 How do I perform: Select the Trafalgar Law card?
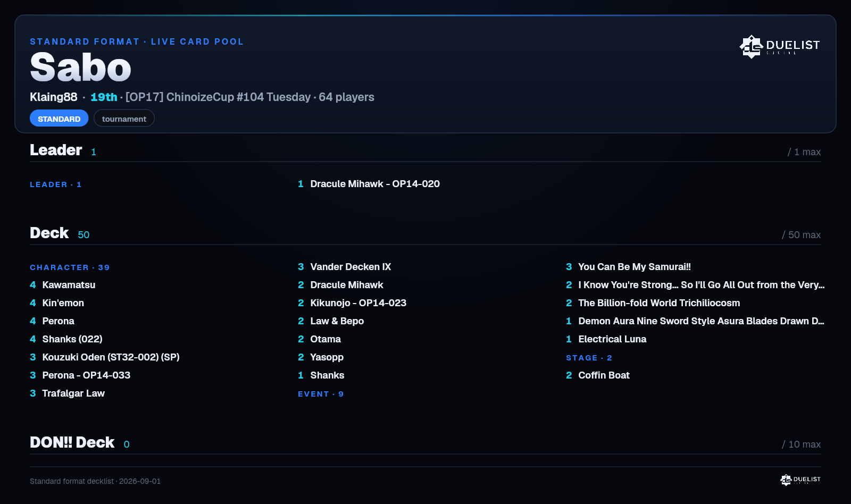(x=67, y=393)
